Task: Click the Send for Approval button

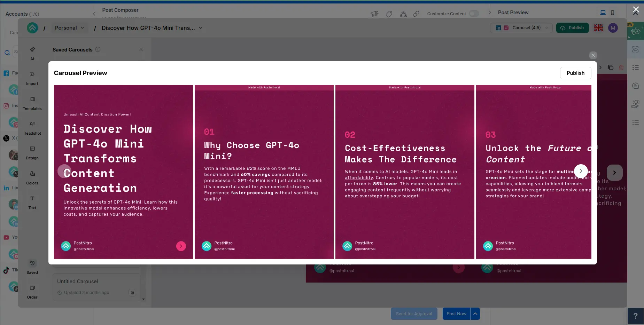Action: (414, 314)
